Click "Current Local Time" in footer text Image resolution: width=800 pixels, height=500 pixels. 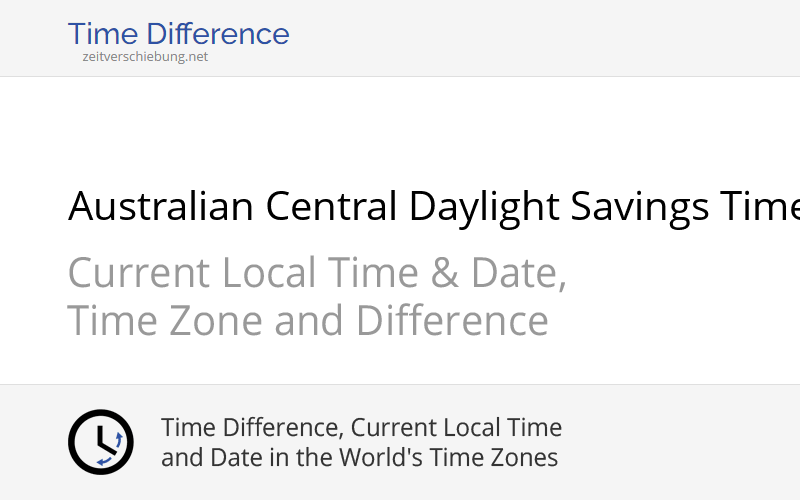point(456,428)
